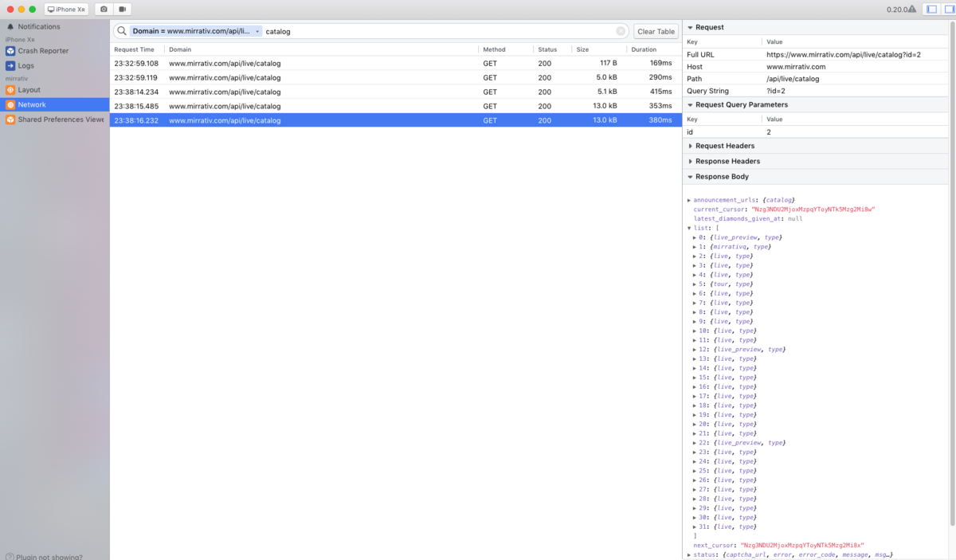The width and height of the screenshot is (956, 560).
Task: Click the Full URL value
Action: 844,54
